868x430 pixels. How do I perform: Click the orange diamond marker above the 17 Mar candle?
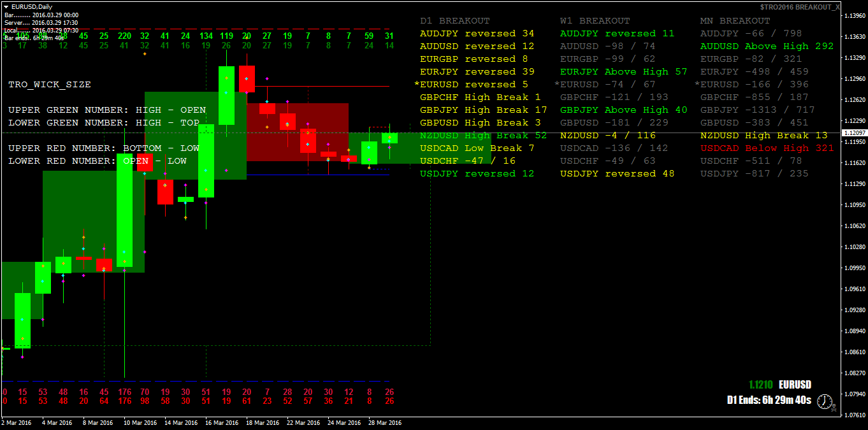[226, 78]
